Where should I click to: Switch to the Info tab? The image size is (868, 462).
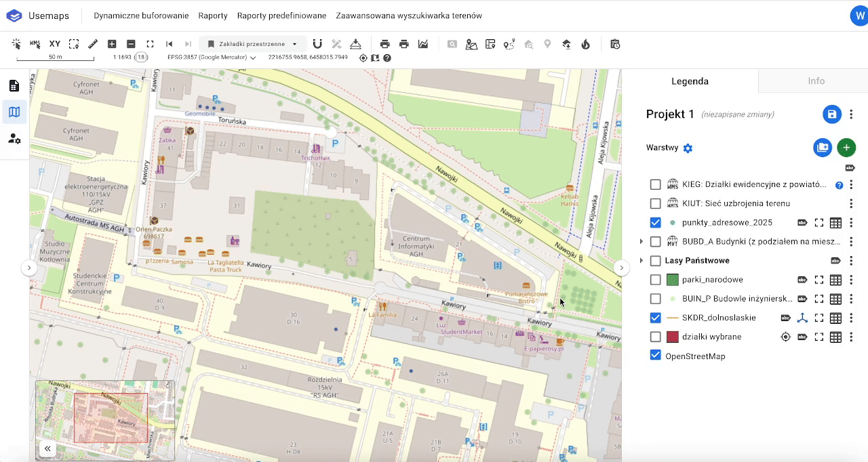tap(816, 81)
